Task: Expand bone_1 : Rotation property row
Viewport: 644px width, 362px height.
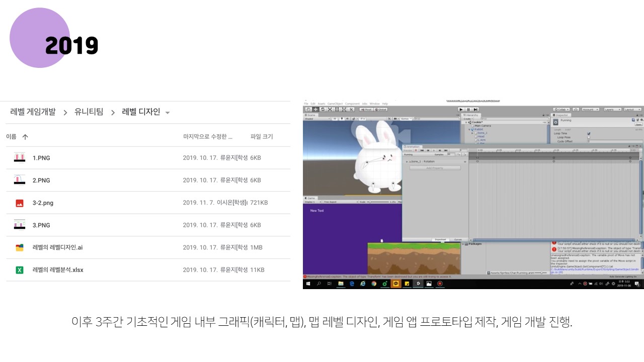Action: point(407,162)
